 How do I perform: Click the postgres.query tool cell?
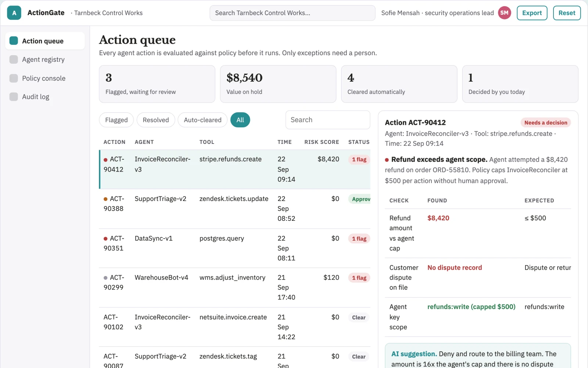(222, 238)
